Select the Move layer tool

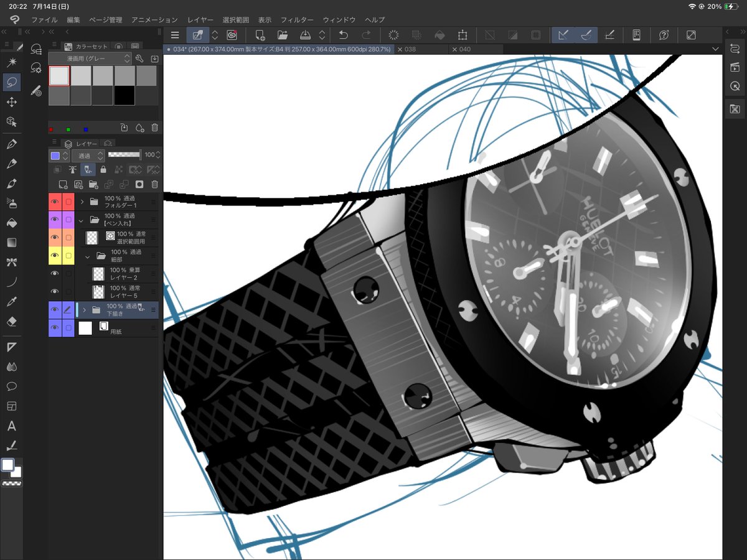(x=11, y=102)
